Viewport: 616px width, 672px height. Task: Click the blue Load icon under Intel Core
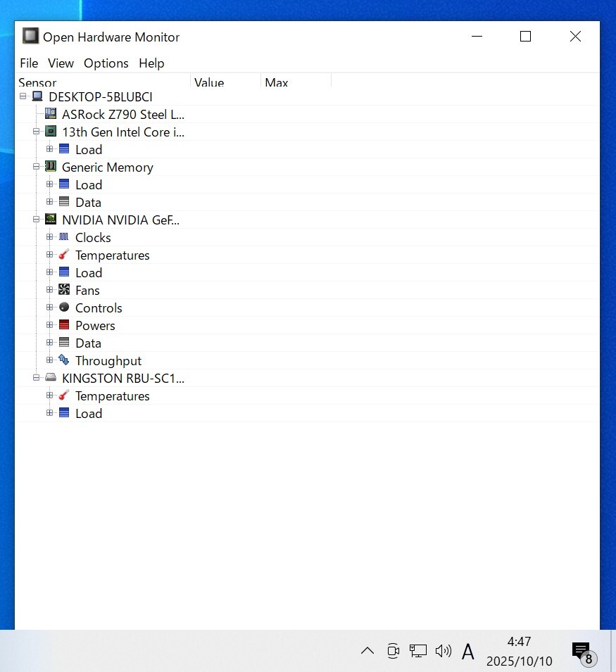pyautogui.click(x=64, y=148)
